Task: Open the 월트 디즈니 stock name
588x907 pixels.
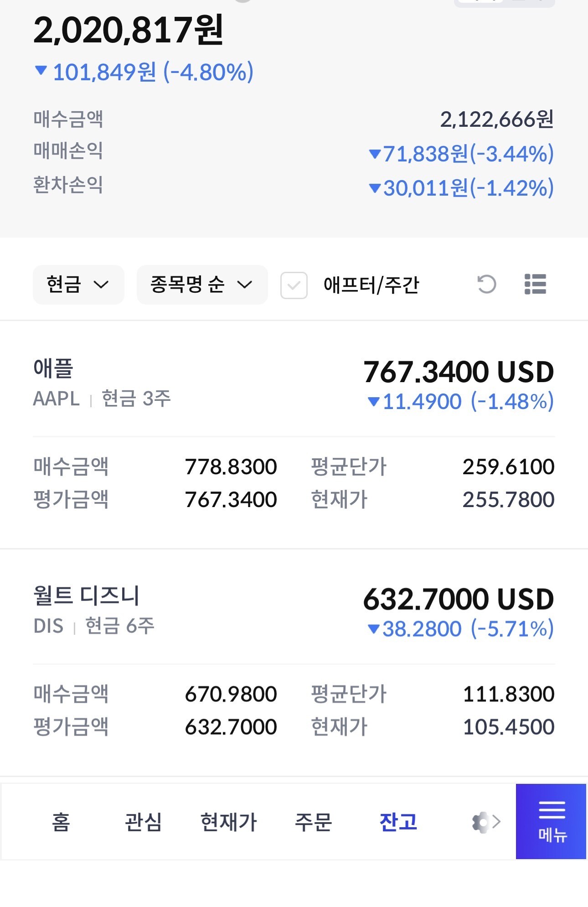Action: point(86,596)
